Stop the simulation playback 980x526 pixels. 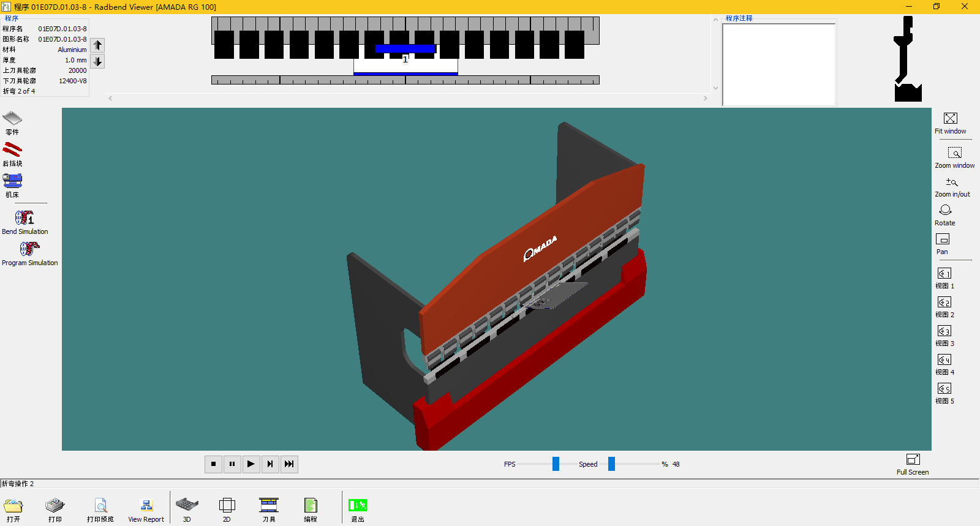tap(213, 464)
